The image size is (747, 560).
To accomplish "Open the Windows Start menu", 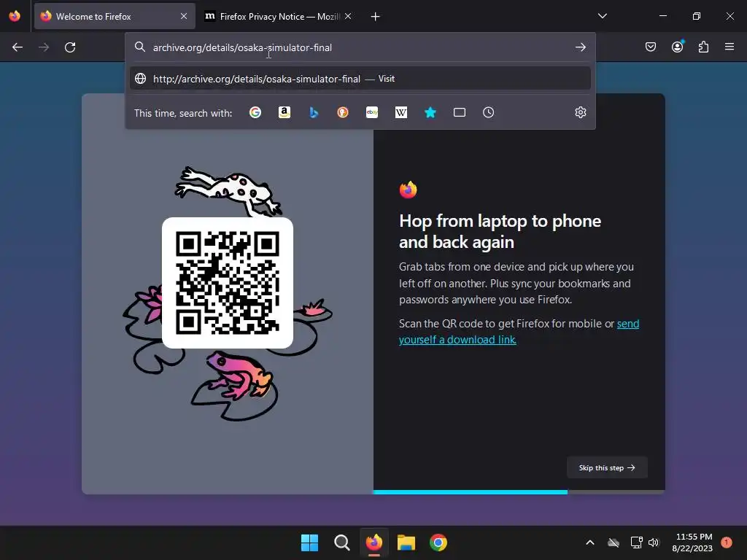I will pyautogui.click(x=309, y=542).
